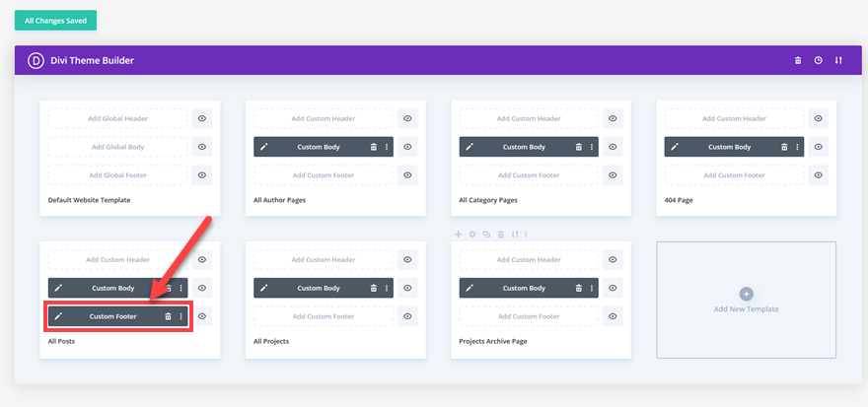The width and height of the screenshot is (868, 407).
Task: Toggle visibility of Default Website Template global header
Action: pyautogui.click(x=202, y=118)
